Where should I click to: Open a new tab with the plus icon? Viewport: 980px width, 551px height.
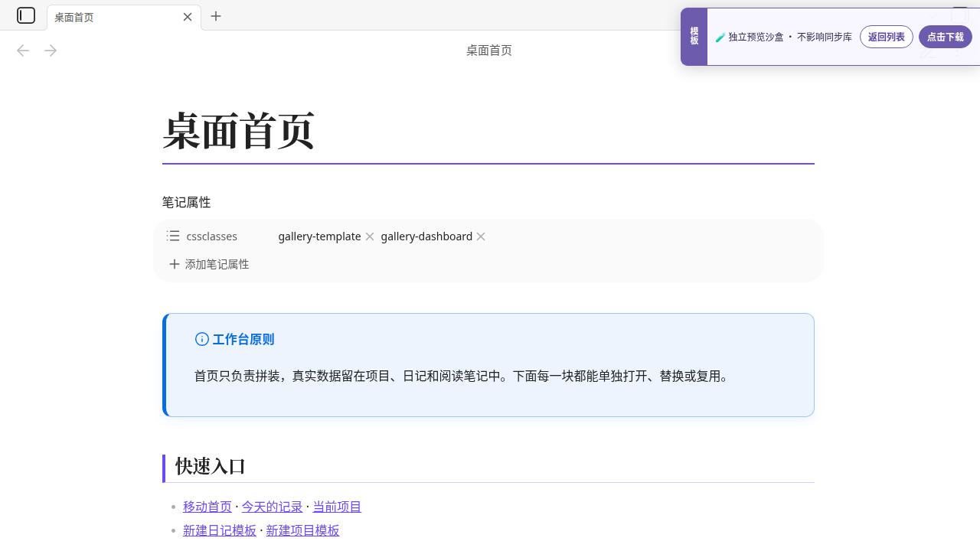[216, 16]
